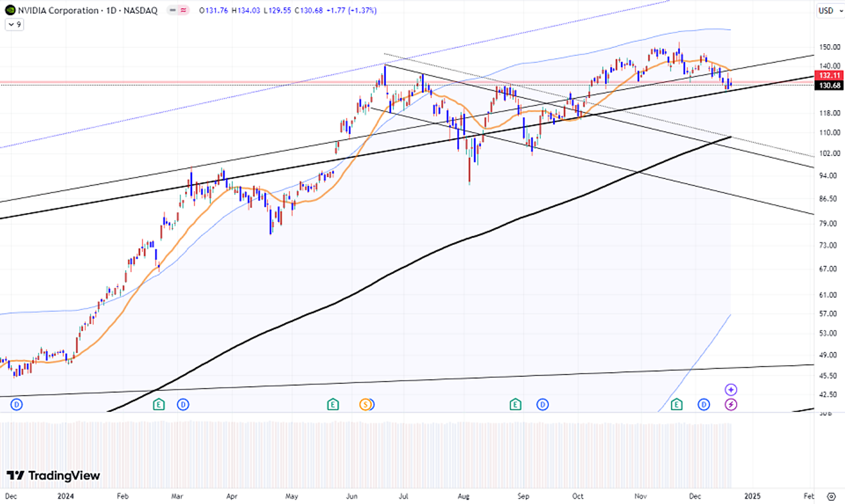Image resolution: width=845 pixels, height=504 pixels.
Task: Click the earnings marker in late May 2024
Action: 332,404
